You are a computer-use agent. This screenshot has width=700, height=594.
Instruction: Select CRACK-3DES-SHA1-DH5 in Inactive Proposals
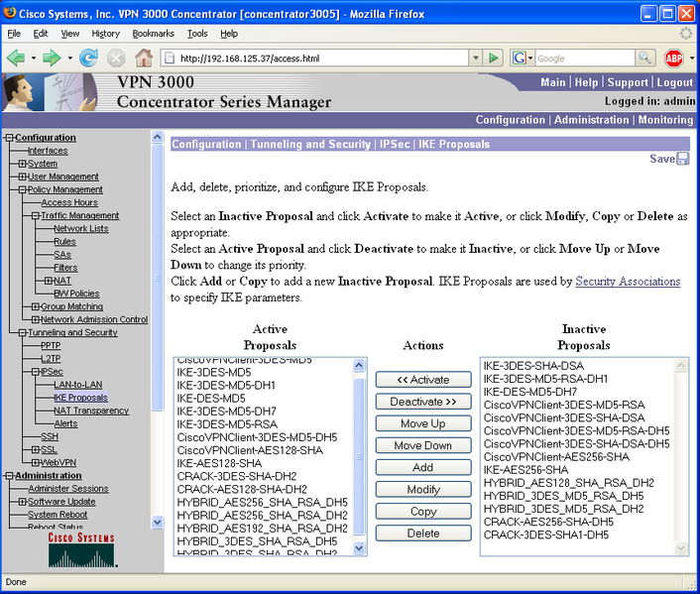click(x=546, y=535)
